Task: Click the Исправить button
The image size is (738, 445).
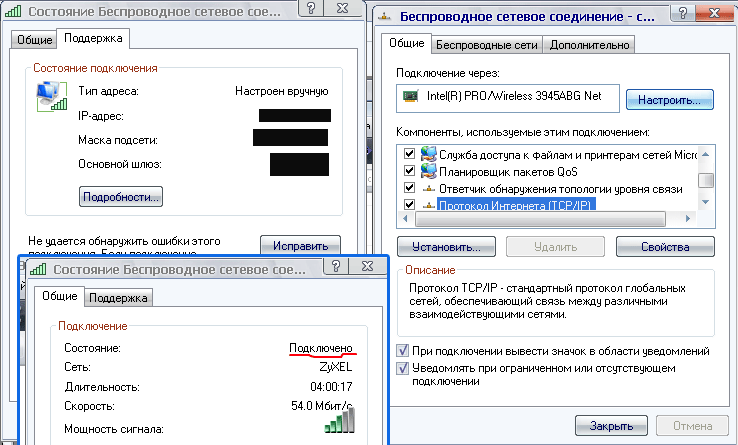Action: coord(300,245)
